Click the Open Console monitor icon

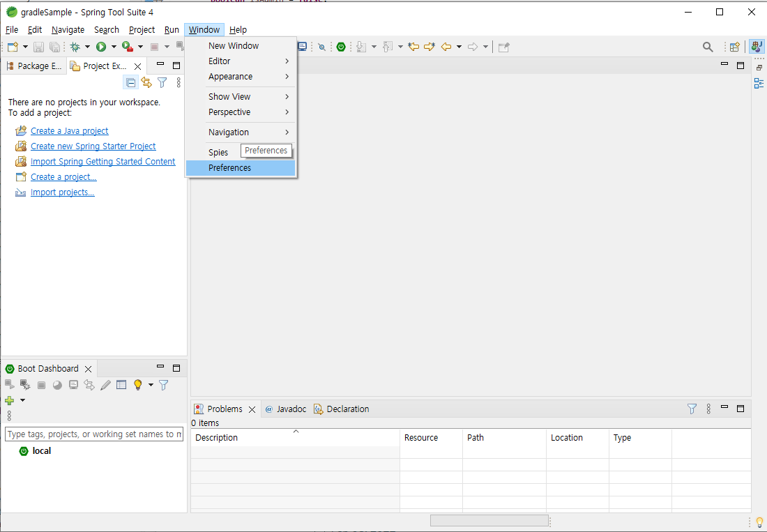coord(303,47)
